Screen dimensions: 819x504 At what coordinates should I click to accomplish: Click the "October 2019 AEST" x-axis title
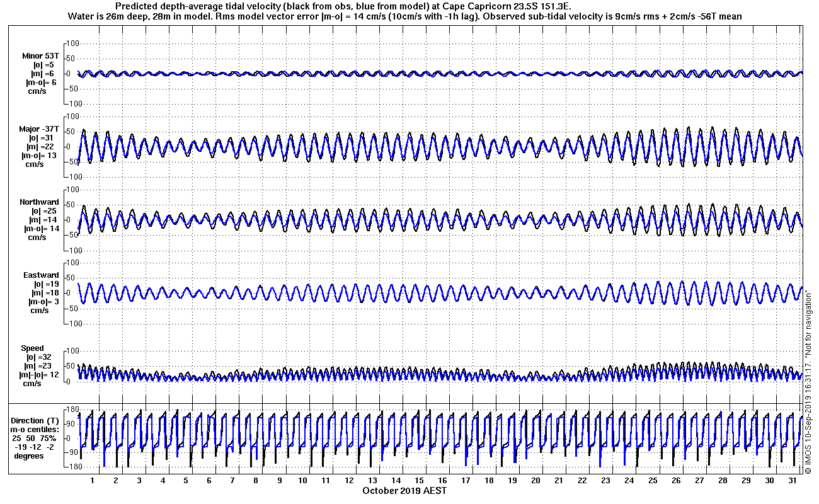coord(405,491)
